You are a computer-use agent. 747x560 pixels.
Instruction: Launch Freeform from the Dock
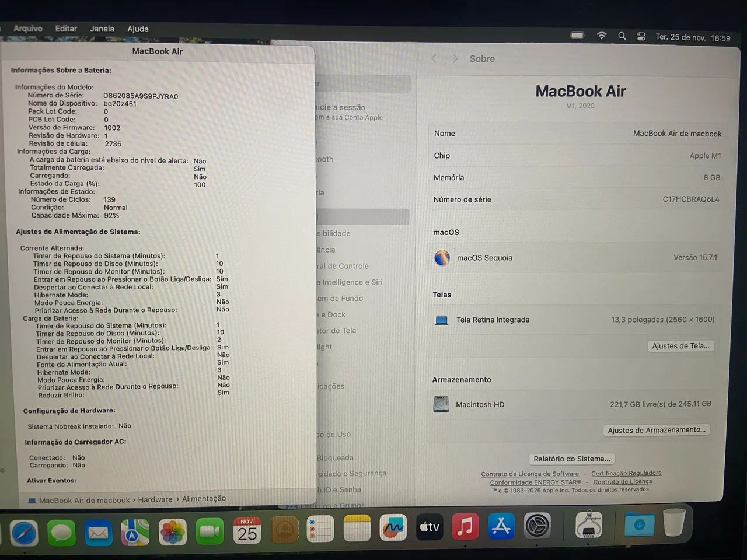point(393,528)
